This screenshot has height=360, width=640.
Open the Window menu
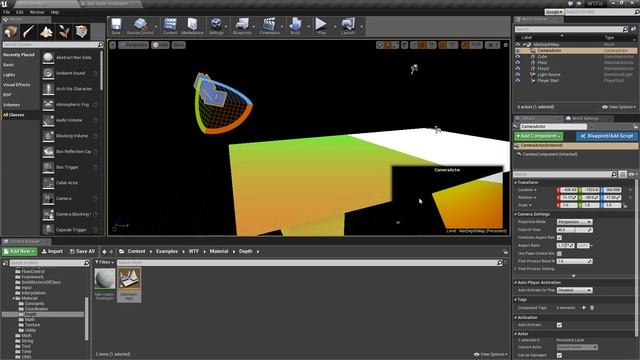(37, 12)
